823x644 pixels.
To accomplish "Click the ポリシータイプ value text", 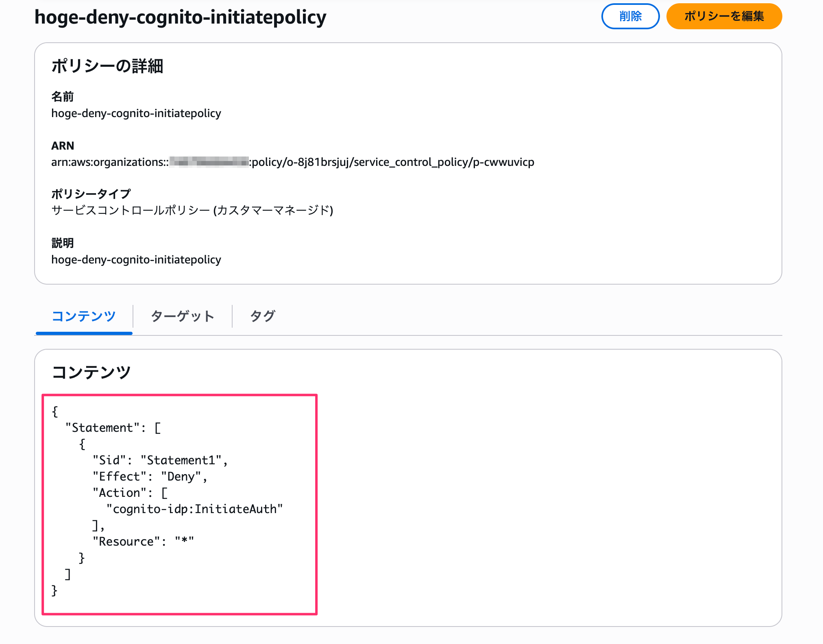I will pyautogui.click(x=192, y=210).
